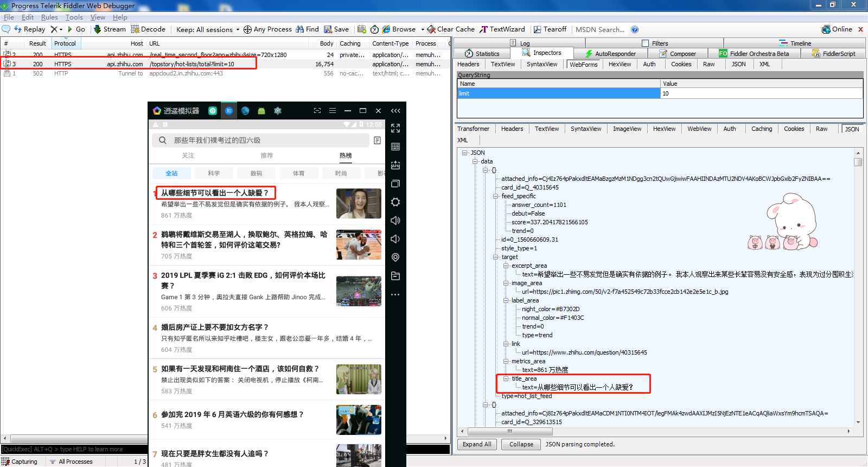This screenshot has width=868, height=467.
Task: Select response WebView inspector tab
Action: click(x=699, y=129)
